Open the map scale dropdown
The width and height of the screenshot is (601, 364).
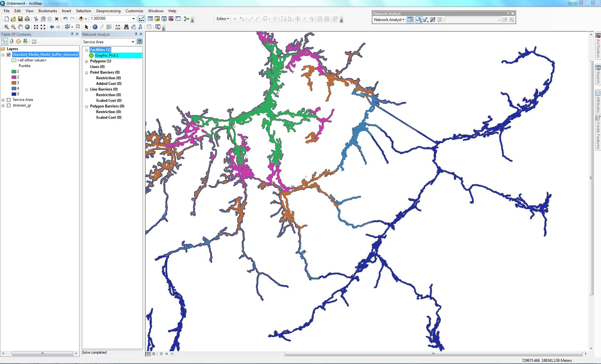click(x=133, y=19)
